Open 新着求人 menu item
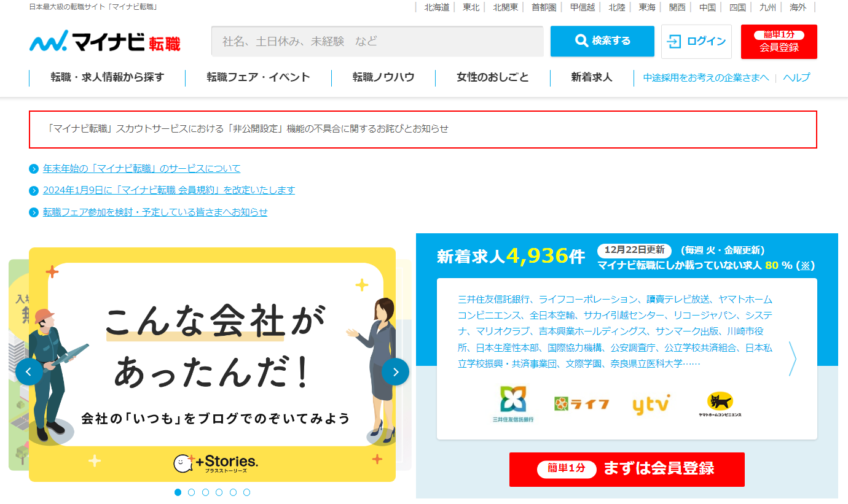 592,77
